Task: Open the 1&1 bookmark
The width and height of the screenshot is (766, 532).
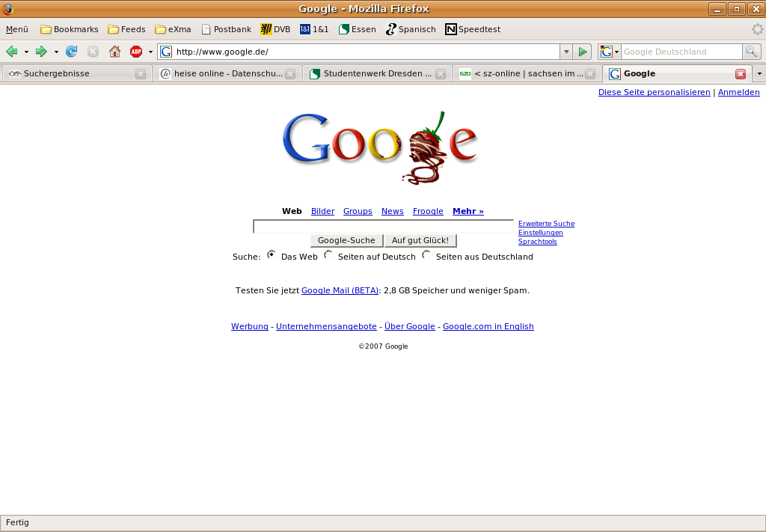Action: 314,29
